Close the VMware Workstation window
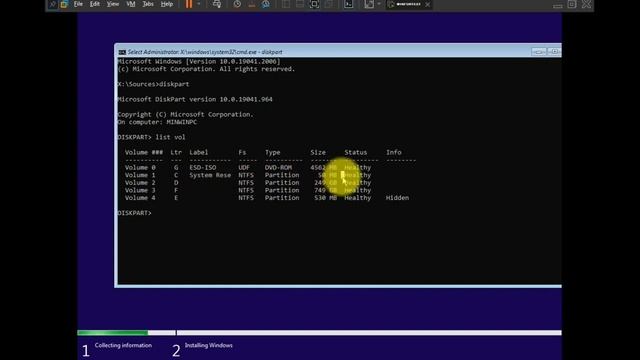640x360 pixels. pyautogui.click(x=587, y=4)
